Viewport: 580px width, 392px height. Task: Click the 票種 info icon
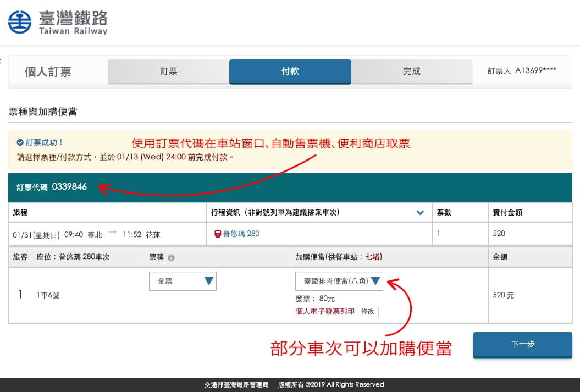171,258
